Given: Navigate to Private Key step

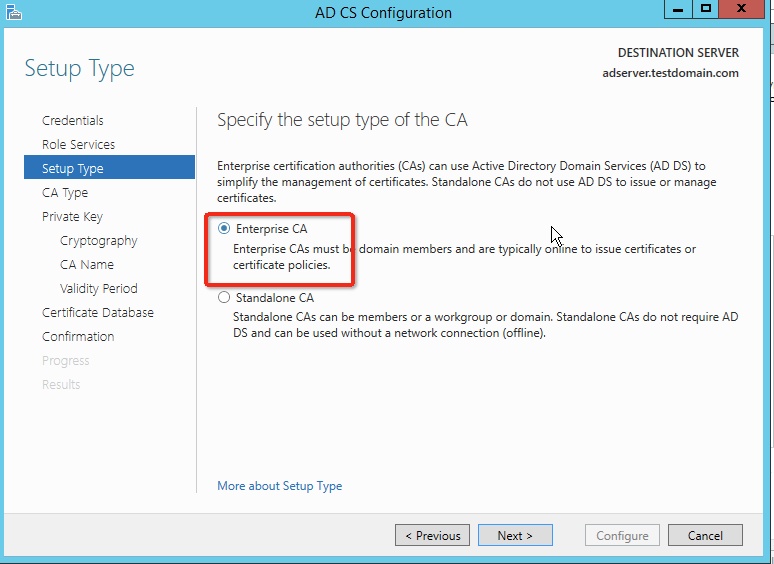Looking at the screenshot, I should tap(72, 216).
